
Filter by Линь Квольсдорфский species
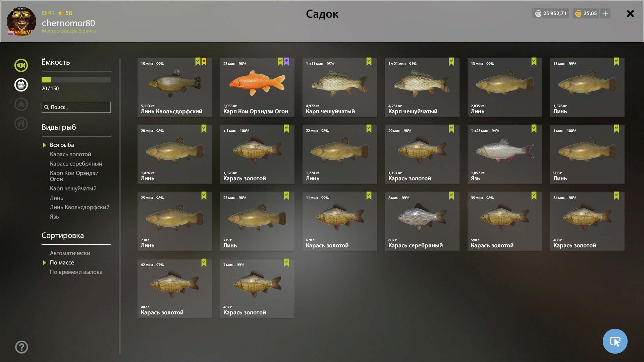(x=79, y=207)
